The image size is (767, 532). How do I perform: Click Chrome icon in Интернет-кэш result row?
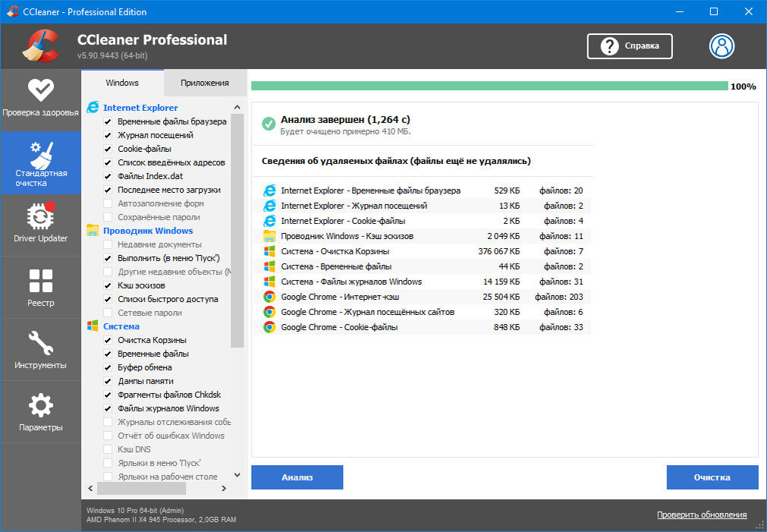coord(269,297)
